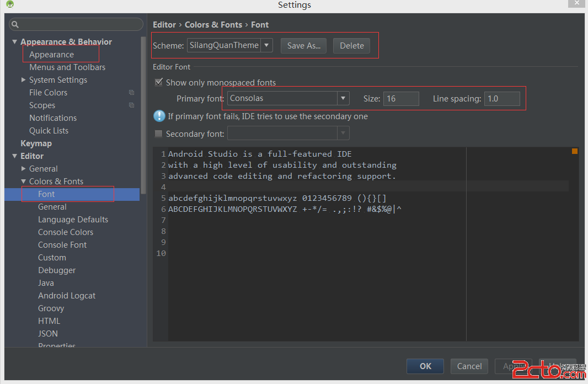Select Keymap settings

point(36,143)
